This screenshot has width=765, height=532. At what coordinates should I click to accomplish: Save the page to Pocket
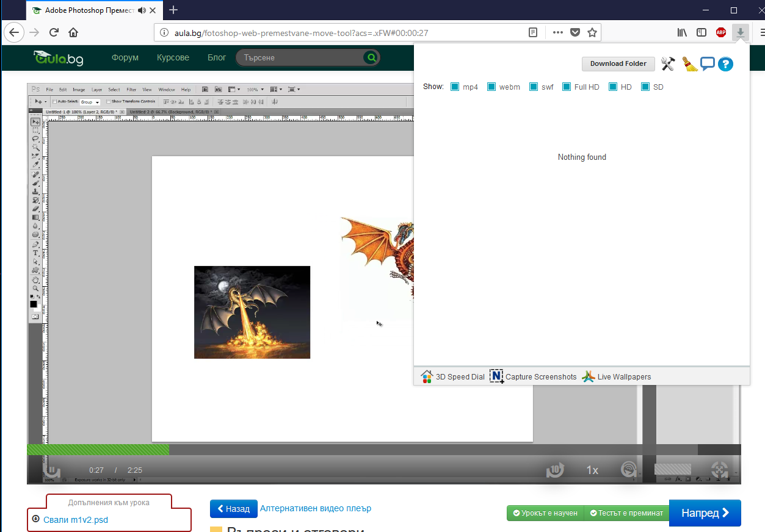point(575,32)
